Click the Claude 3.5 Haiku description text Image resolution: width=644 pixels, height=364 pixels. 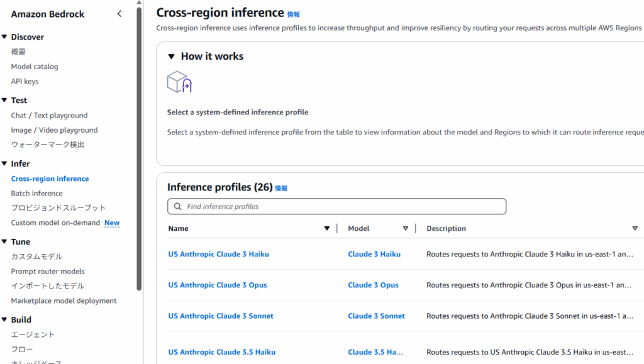[530, 352]
